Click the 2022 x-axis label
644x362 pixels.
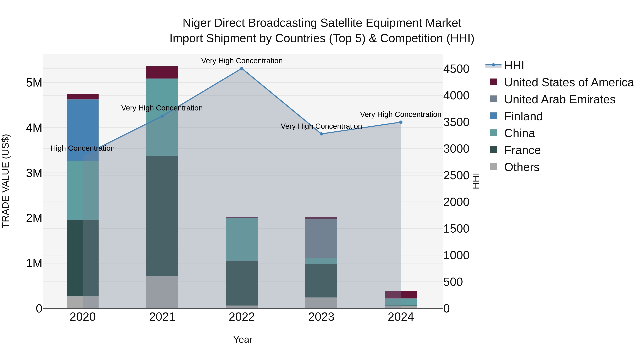pyautogui.click(x=242, y=317)
